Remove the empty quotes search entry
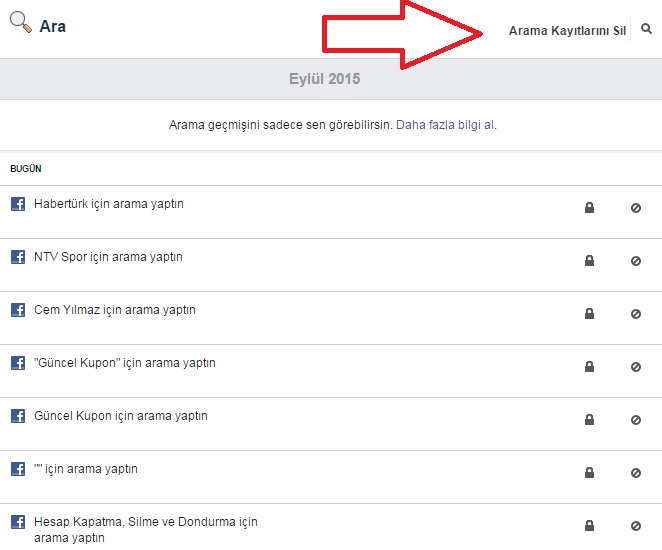662x550 pixels. pos(636,473)
